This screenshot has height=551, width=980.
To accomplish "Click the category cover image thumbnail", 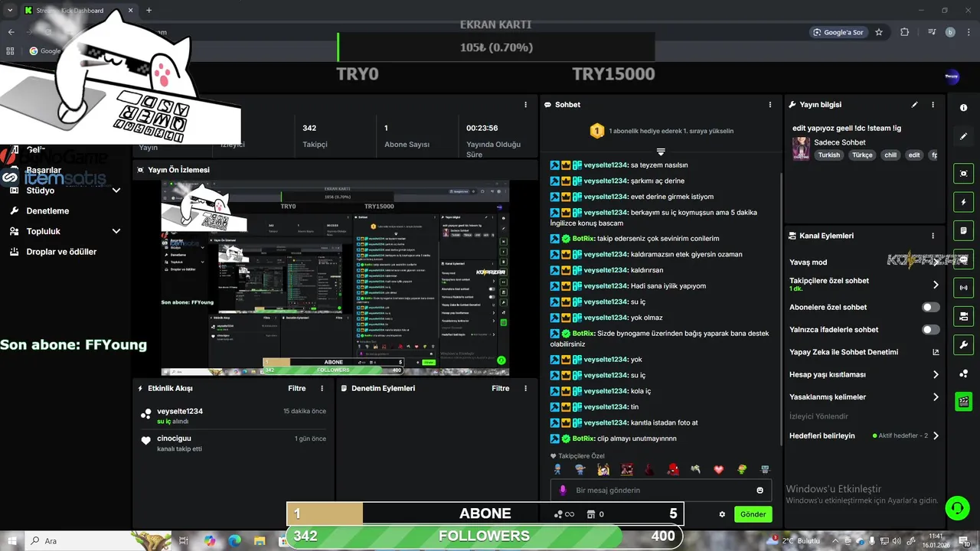I will click(801, 148).
